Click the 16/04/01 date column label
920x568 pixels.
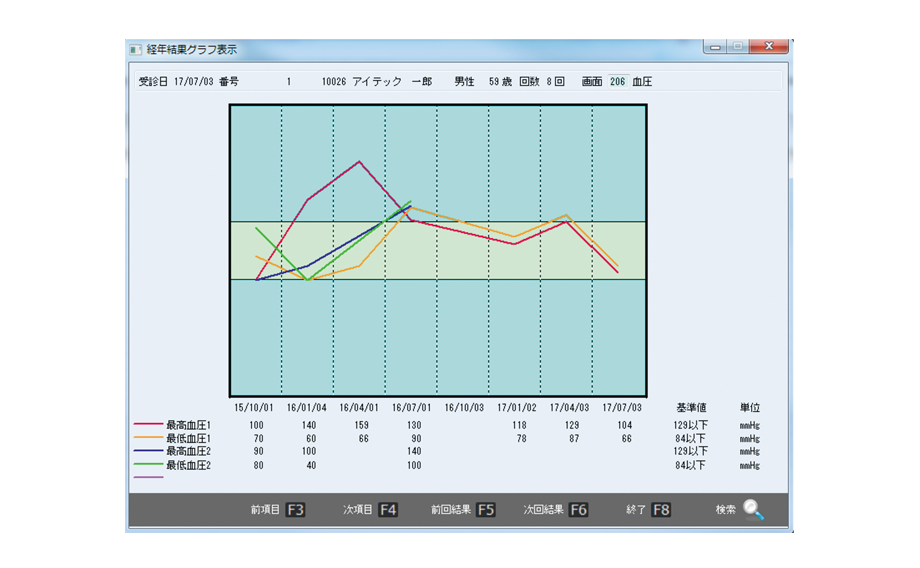click(358, 408)
